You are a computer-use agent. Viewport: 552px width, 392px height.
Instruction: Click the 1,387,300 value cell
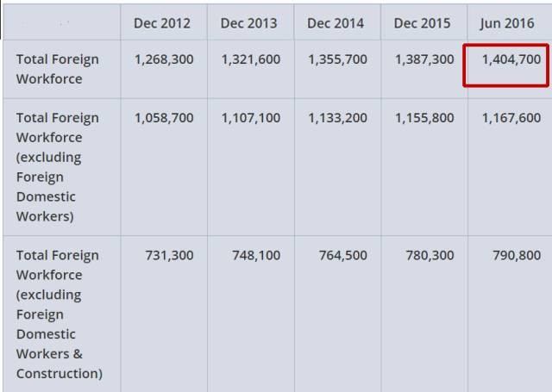[x=424, y=59]
